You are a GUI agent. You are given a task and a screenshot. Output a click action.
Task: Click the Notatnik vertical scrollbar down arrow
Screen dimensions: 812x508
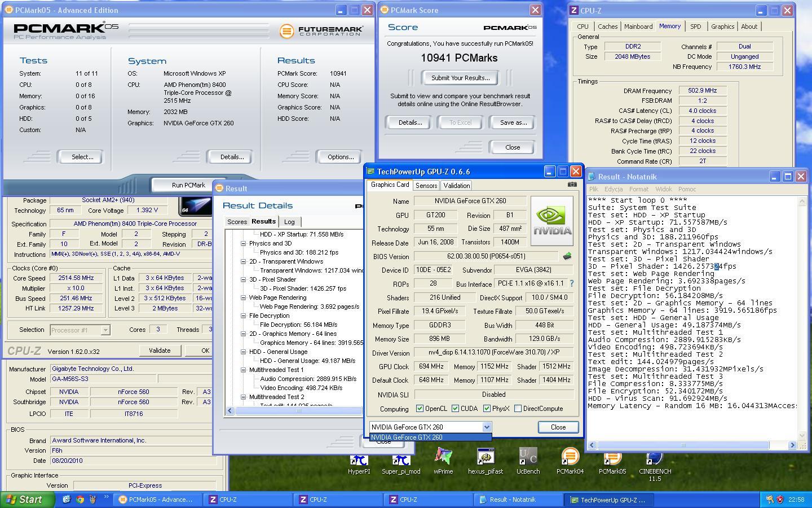click(802, 436)
